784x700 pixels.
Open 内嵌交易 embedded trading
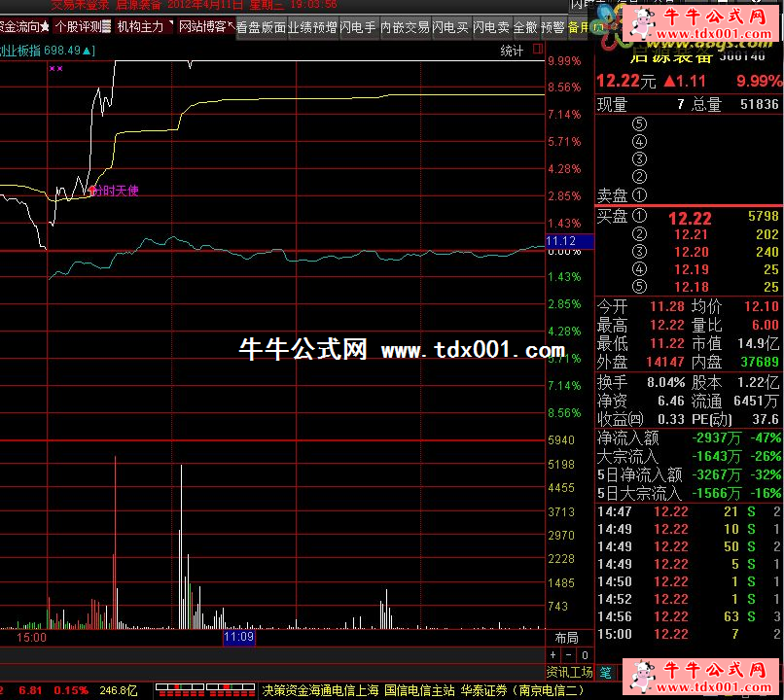(x=404, y=27)
